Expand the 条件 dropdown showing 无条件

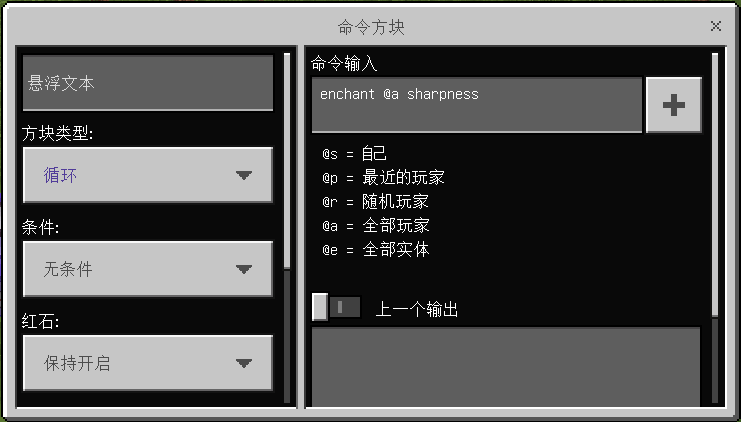tap(148, 269)
